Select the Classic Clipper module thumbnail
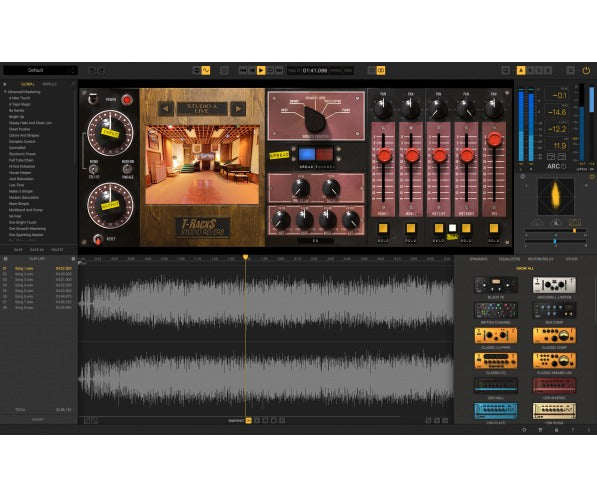The width and height of the screenshot is (597, 497). [x=496, y=336]
